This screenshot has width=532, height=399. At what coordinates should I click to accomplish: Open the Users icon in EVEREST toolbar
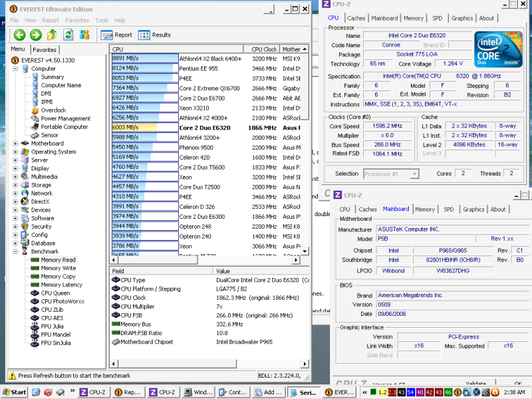click(x=84, y=35)
